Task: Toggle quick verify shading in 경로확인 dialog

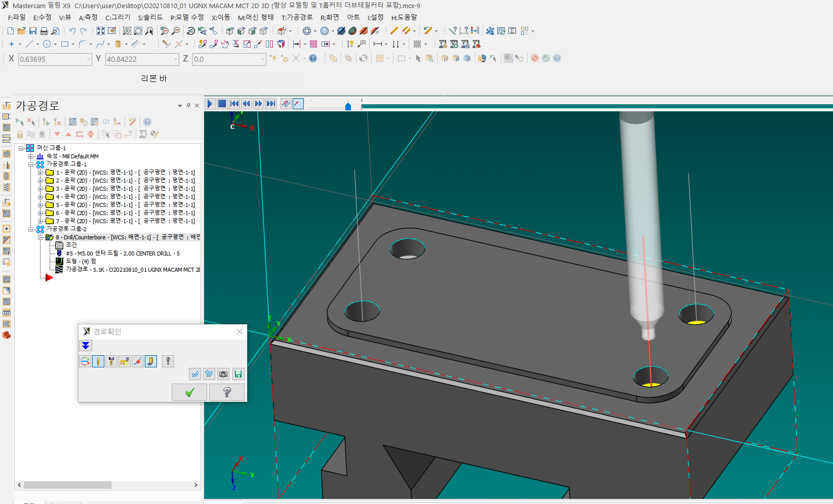Action: (x=151, y=361)
